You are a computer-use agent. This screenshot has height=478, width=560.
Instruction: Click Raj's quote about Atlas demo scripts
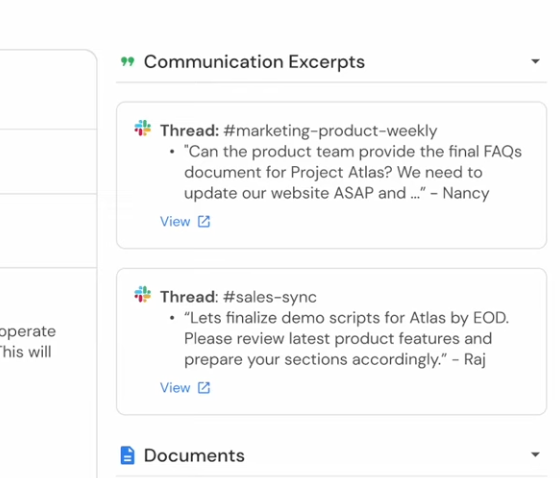(x=346, y=339)
